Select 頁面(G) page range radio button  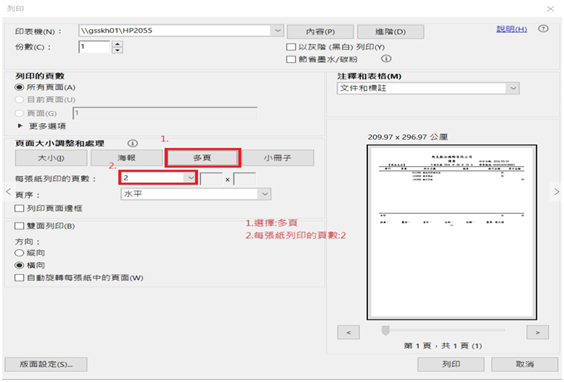(x=19, y=113)
